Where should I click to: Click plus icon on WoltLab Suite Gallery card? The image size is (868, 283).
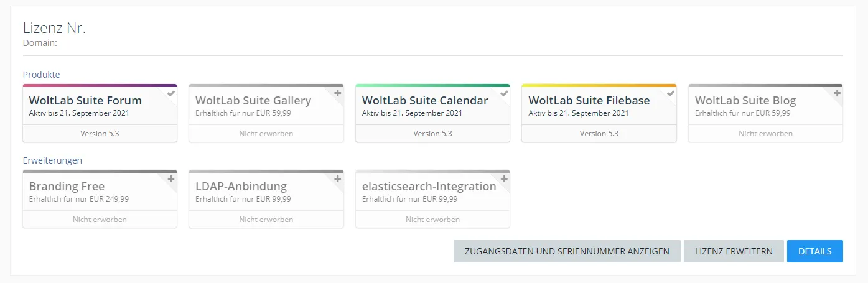(x=338, y=93)
